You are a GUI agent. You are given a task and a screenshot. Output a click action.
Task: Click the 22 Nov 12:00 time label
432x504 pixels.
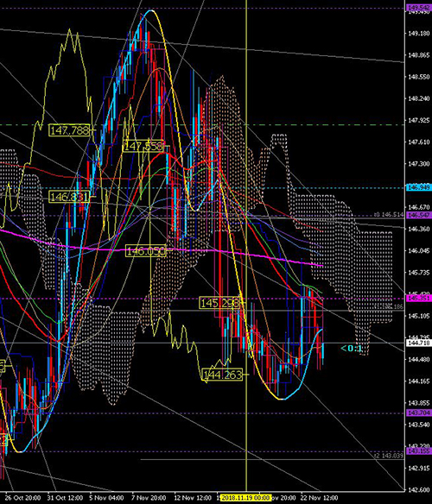(x=319, y=498)
